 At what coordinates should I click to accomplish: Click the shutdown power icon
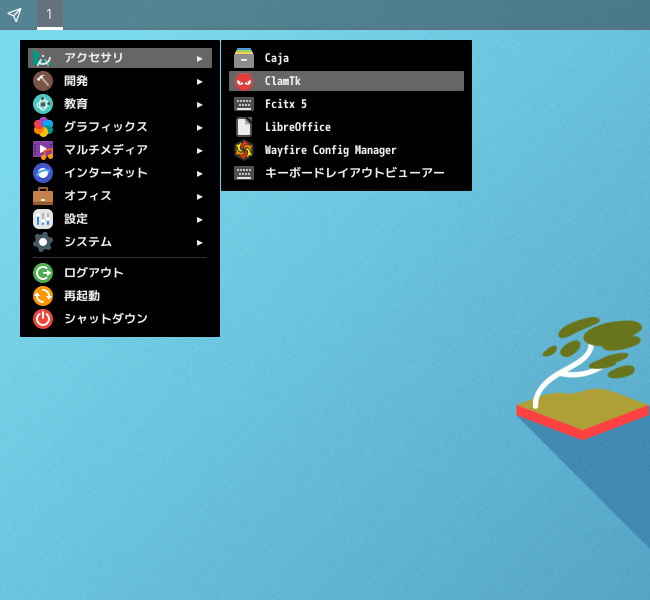[x=43, y=319]
